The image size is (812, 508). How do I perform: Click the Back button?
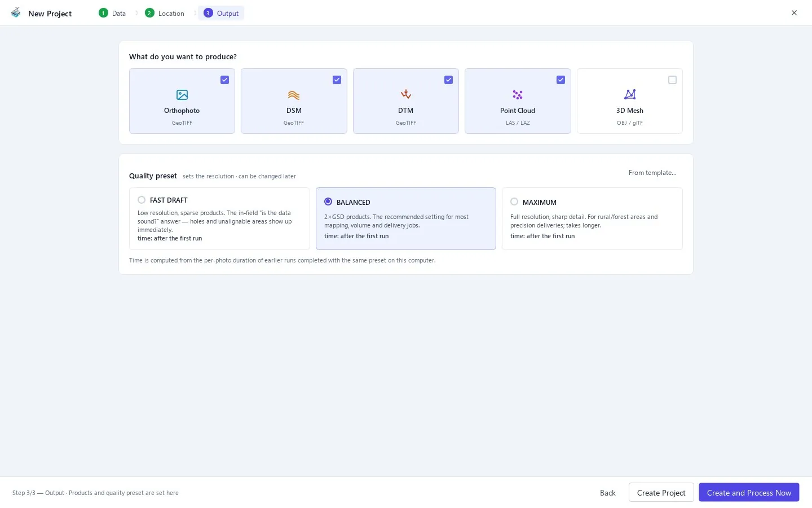607,493
